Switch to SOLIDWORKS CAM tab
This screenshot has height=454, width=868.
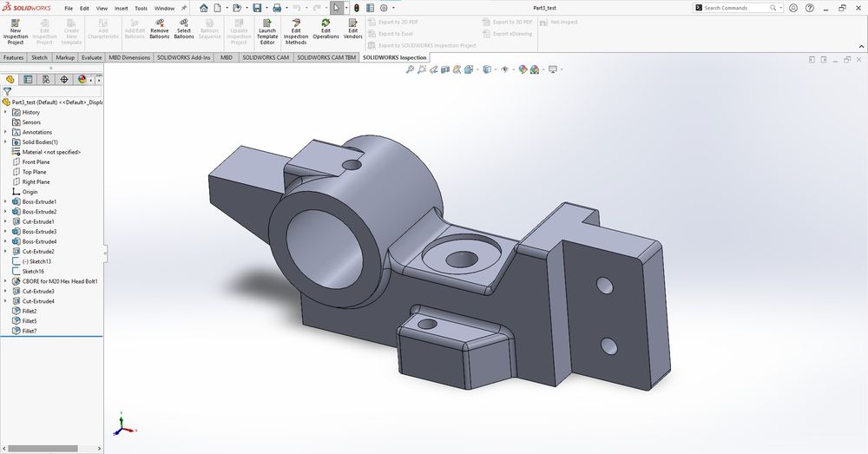click(266, 57)
